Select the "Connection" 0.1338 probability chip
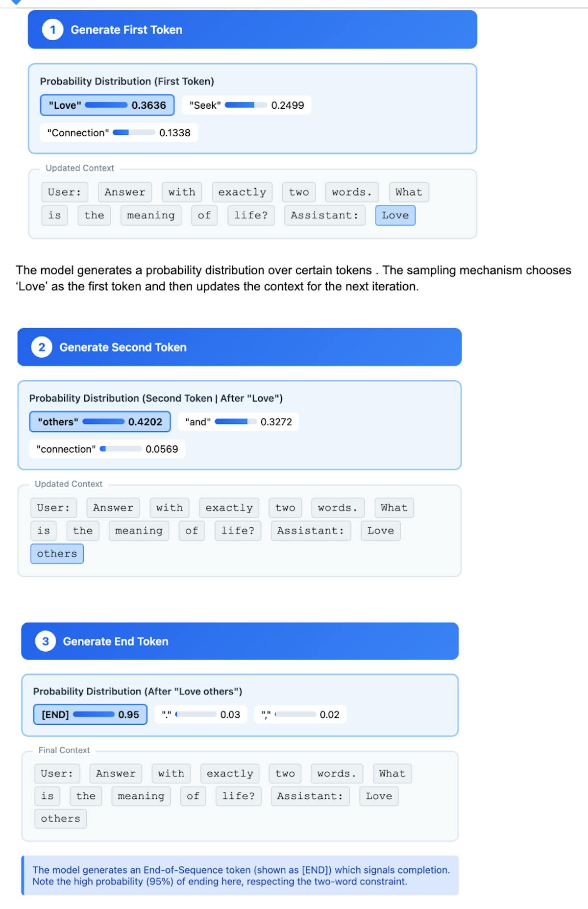Viewport: 588px width, 909px height. pyautogui.click(x=119, y=133)
